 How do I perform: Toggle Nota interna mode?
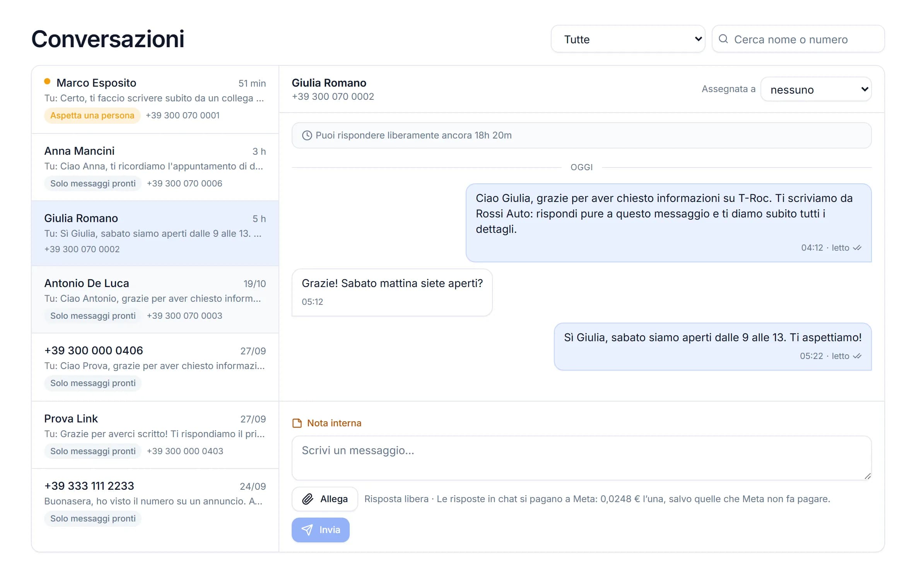pos(327,423)
